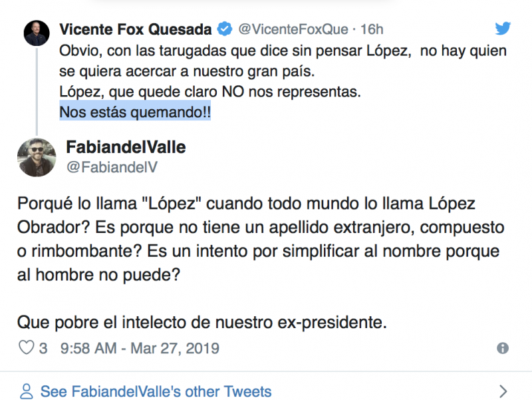Open the 9:58 AM - Mar 27, 2019 timestamp
The image size is (532, 400).
click(140, 348)
